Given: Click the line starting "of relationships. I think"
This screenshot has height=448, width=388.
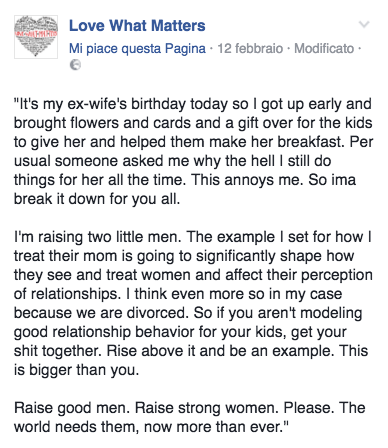Looking at the screenshot, I should (178, 294).
